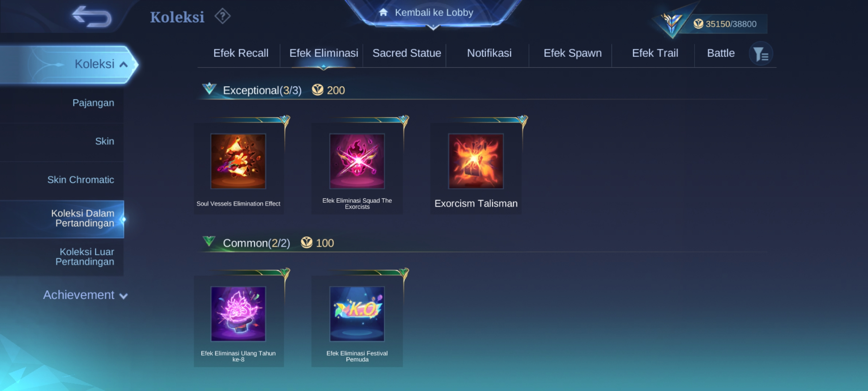Open the filter sort icon beside Battle
868x391 pixels.
coord(761,54)
